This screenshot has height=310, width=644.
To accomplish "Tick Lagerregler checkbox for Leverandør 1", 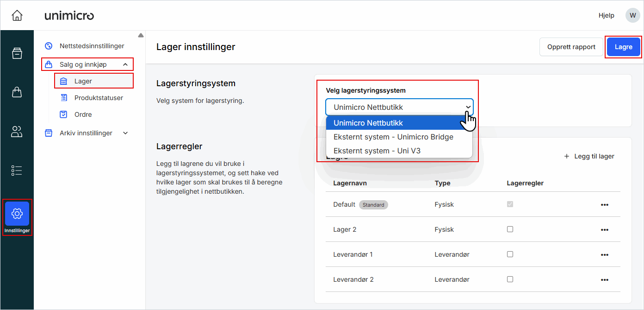I will pos(510,254).
